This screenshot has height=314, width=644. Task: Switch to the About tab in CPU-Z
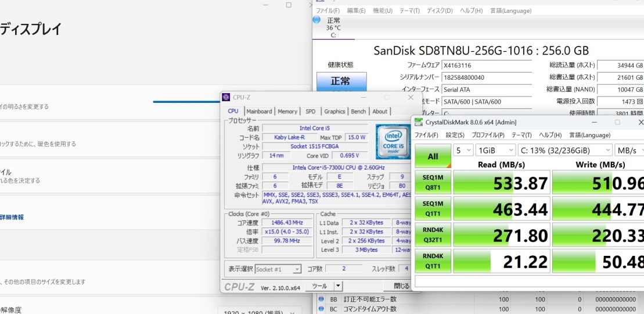[x=380, y=112]
